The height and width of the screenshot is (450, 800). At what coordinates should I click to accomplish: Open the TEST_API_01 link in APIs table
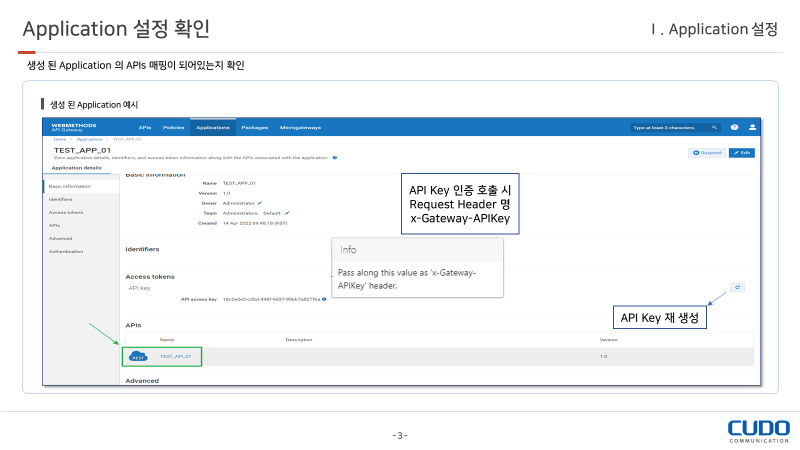tap(175, 356)
